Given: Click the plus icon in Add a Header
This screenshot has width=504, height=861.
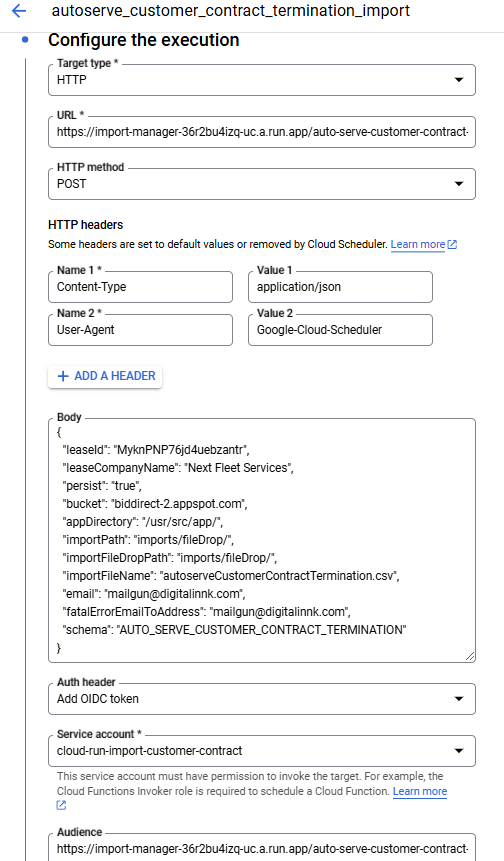Looking at the screenshot, I should point(63,376).
